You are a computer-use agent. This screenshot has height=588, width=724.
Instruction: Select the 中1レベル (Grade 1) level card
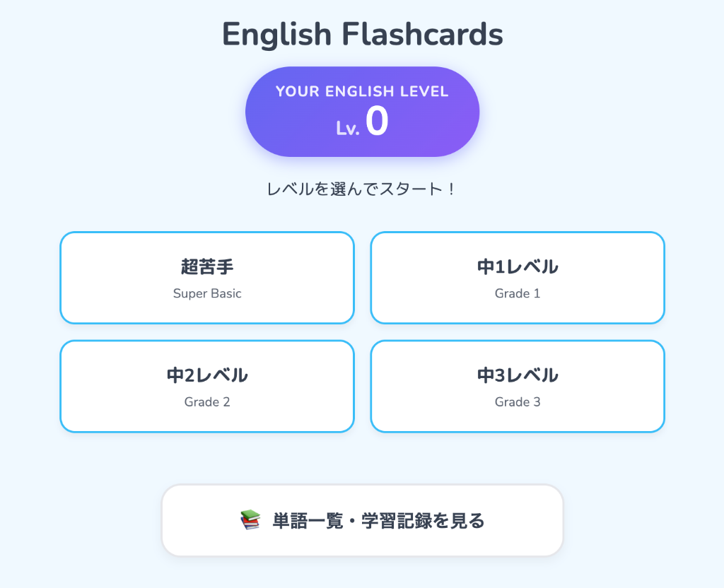click(518, 277)
